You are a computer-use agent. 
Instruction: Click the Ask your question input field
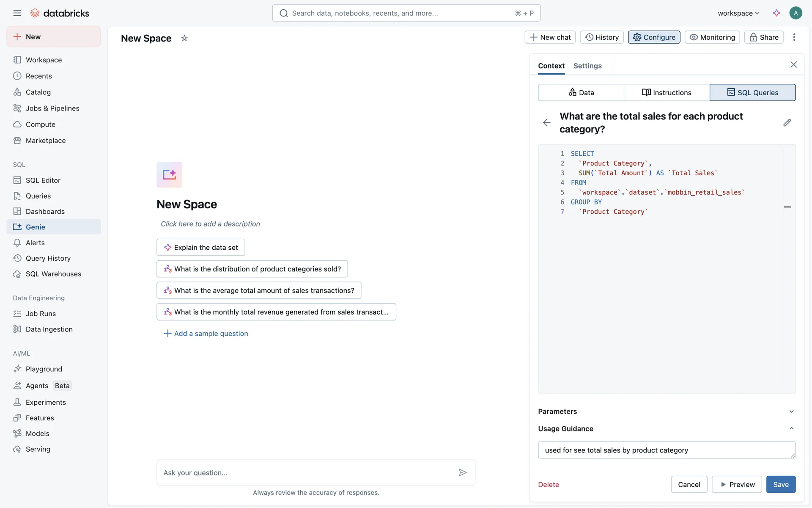tap(307, 472)
